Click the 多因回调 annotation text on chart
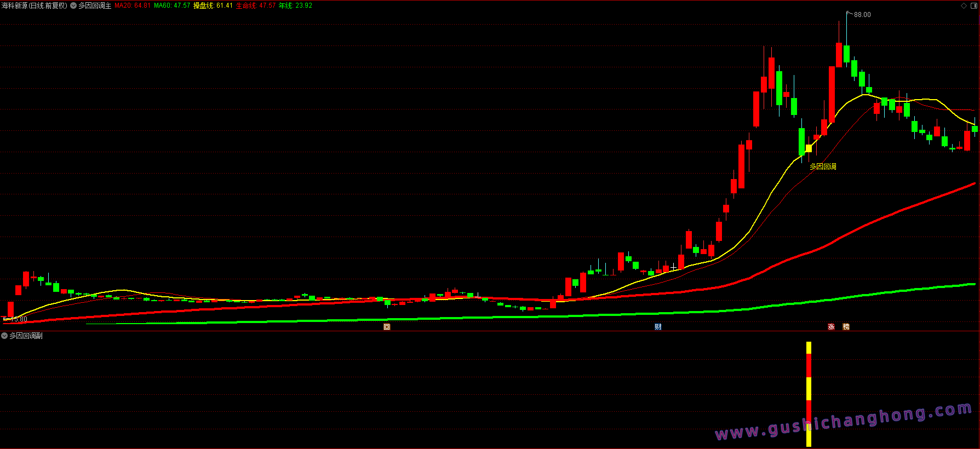This screenshot has width=980, height=449. pos(823,166)
